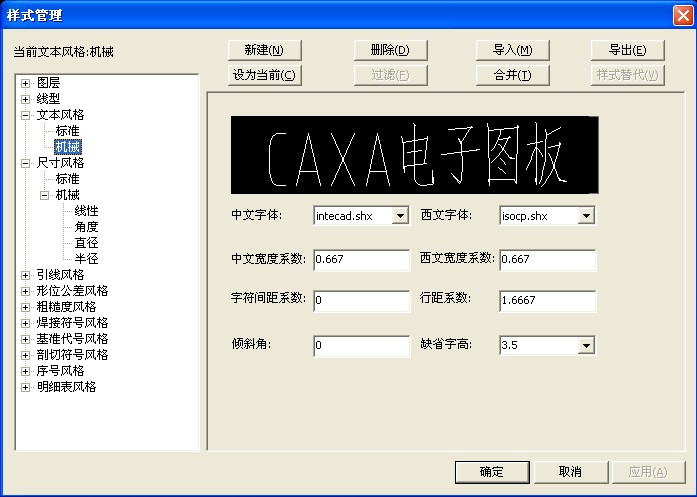Click the 行距系数 input field
Image resolution: width=697 pixels, height=497 pixels.
[547, 301]
